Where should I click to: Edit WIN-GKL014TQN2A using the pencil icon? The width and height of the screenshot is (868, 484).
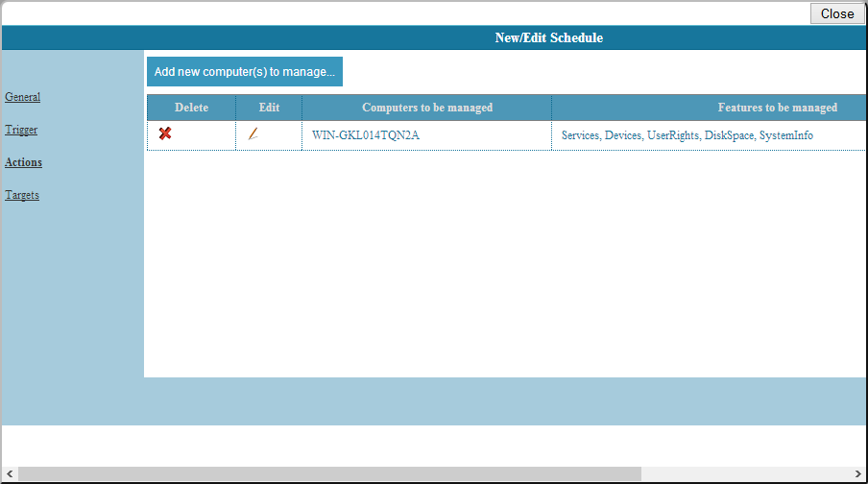pyautogui.click(x=253, y=134)
